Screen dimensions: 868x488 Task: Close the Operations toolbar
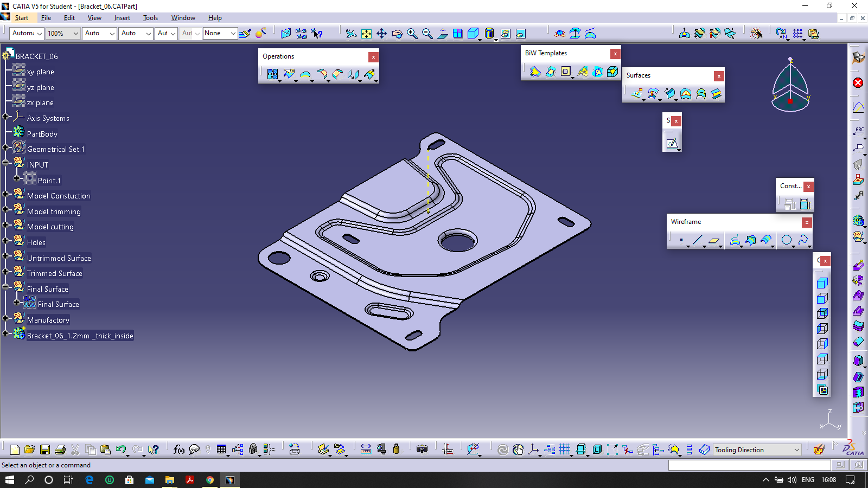[373, 57]
